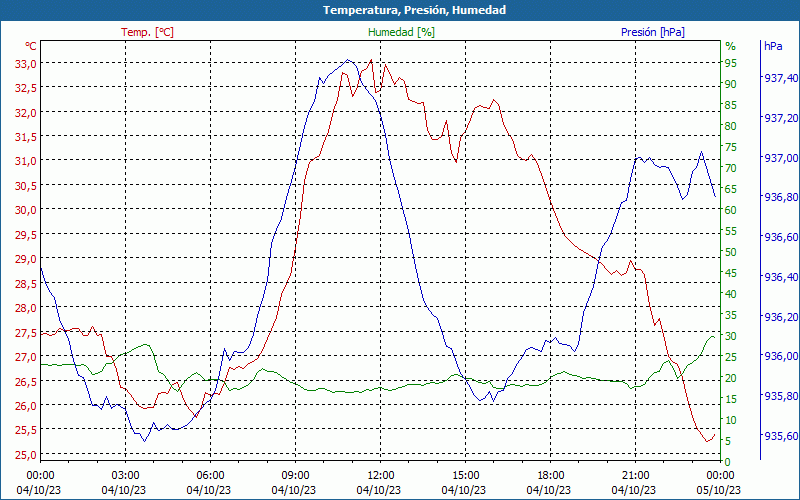Screen dimensions: 800x500
Task: Click the "31,5" temperature axis value
Action: coord(26,137)
